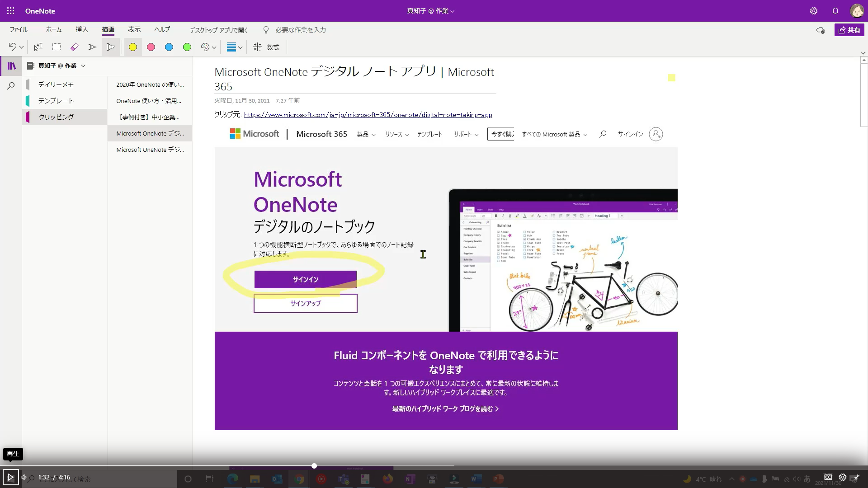The height and width of the screenshot is (488, 868).
Task: Select the テンプレート section
Action: (x=65, y=101)
